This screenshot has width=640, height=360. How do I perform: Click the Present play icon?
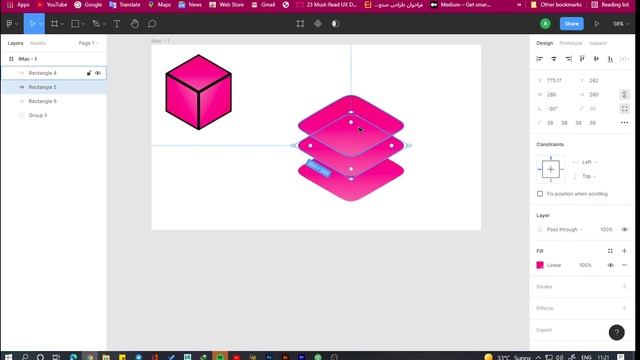tap(597, 24)
